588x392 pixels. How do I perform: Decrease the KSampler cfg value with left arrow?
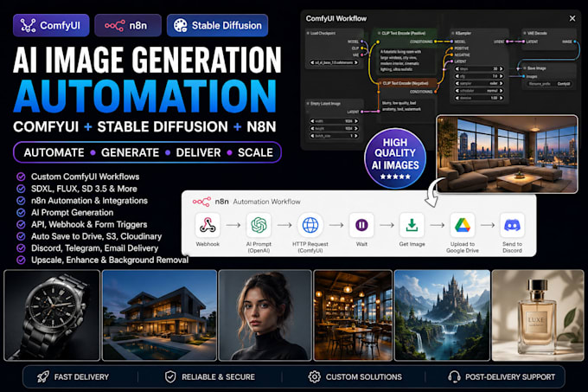pyautogui.click(x=457, y=76)
